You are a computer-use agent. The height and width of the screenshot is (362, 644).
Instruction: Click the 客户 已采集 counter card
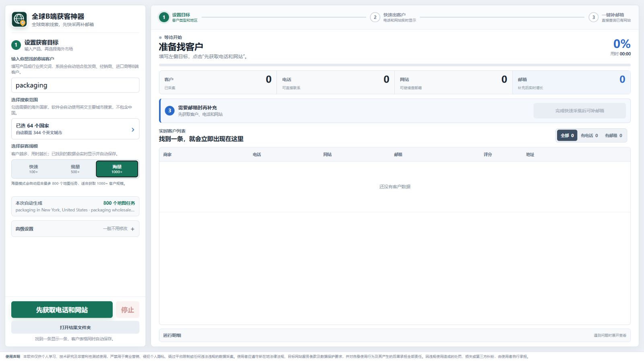pos(218,82)
